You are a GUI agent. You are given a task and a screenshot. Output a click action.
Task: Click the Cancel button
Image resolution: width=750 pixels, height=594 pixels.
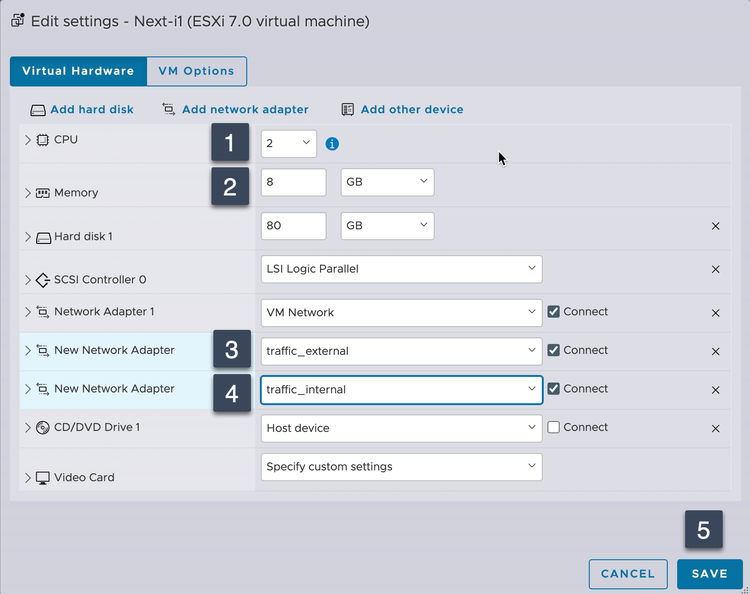(x=628, y=574)
